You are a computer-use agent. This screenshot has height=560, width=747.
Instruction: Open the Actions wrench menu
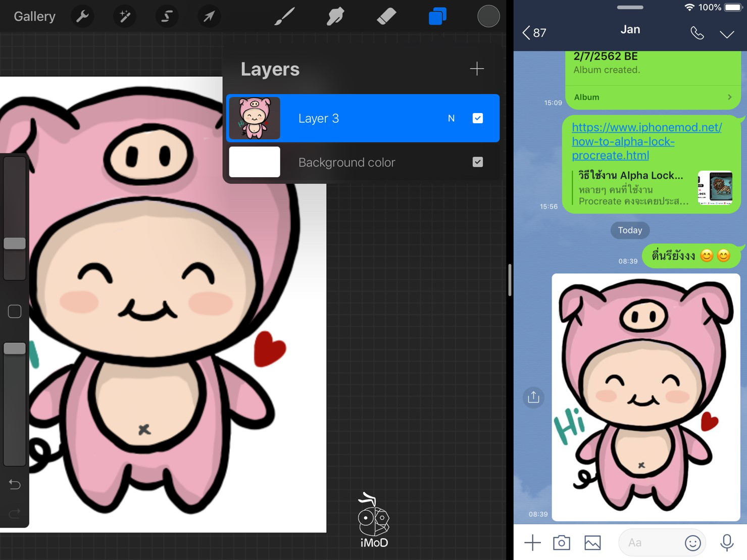click(x=82, y=17)
